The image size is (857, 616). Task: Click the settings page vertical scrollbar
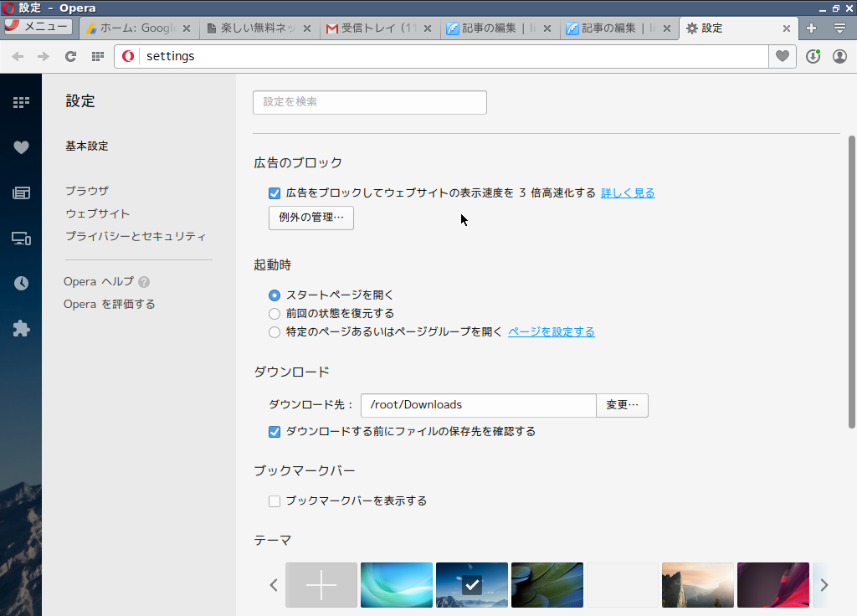pyautogui.click(x=851, y=281)
